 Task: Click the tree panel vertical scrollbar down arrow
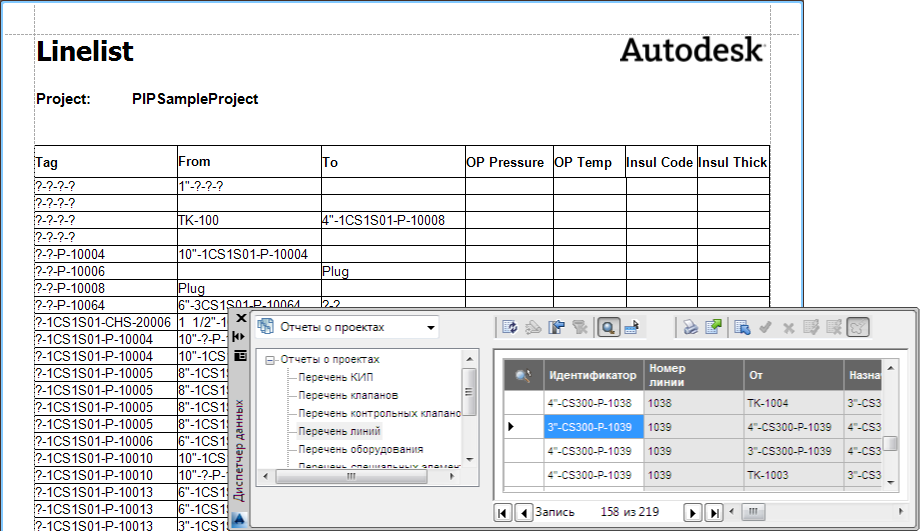coord(469,460)
